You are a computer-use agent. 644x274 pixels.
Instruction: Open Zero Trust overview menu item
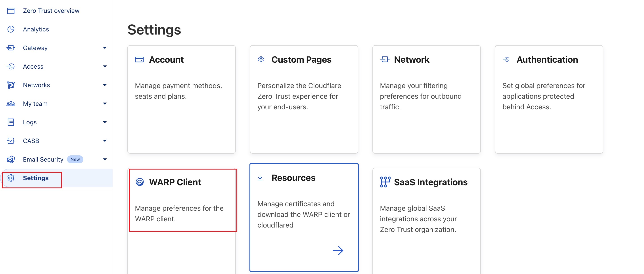click(x=51, y=10)
